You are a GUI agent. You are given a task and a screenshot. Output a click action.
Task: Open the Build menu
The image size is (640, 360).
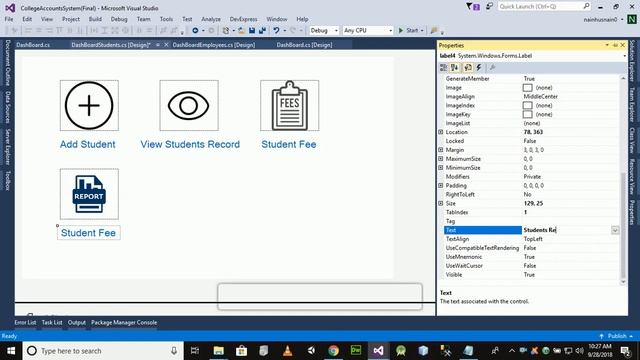pos(95,19)
